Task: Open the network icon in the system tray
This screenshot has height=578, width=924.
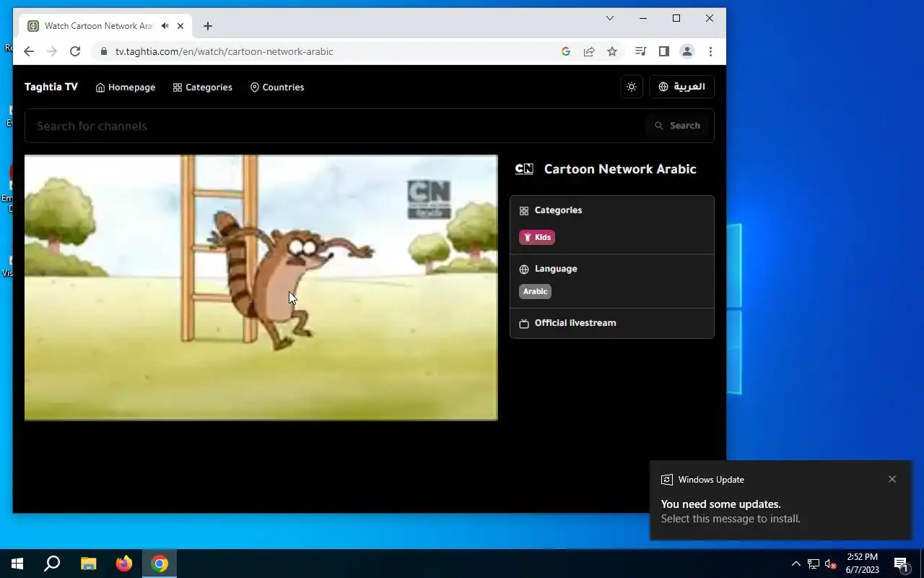Action: (x=814, y=564)
